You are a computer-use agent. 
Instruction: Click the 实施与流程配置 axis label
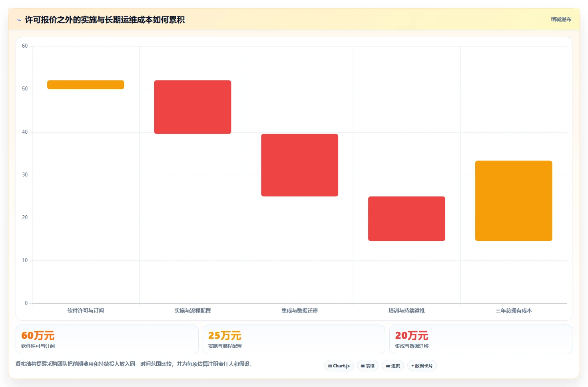click(x=193, y=311)
